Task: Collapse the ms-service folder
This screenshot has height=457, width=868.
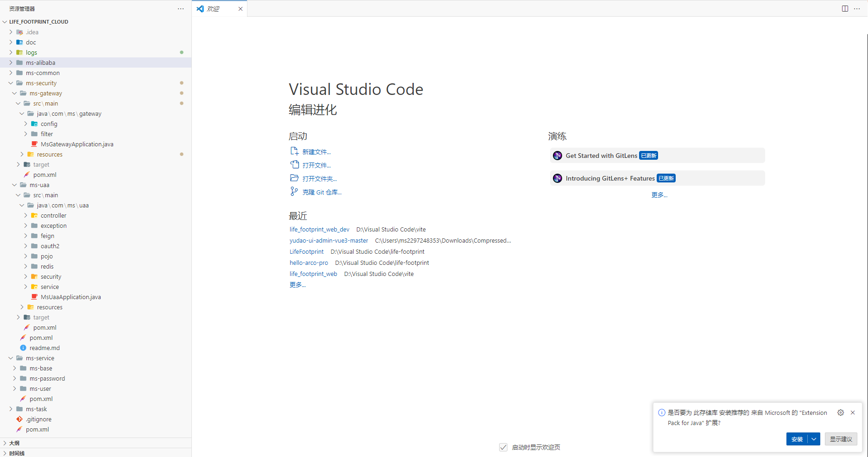Action: click(11, 358)
